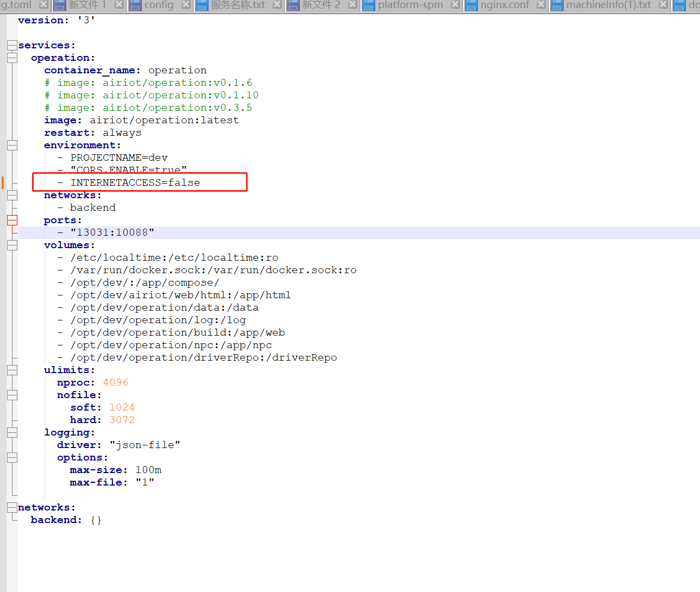Click save-state icon on 新文件 2 tab
This screenshot has width=700, height=592.
point(293,5)
